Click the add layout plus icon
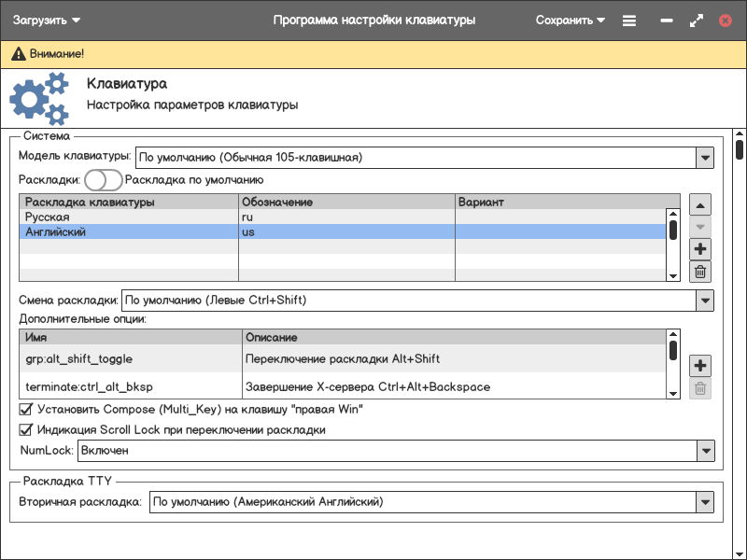This screenshot has height=560, width=747. 700,249
